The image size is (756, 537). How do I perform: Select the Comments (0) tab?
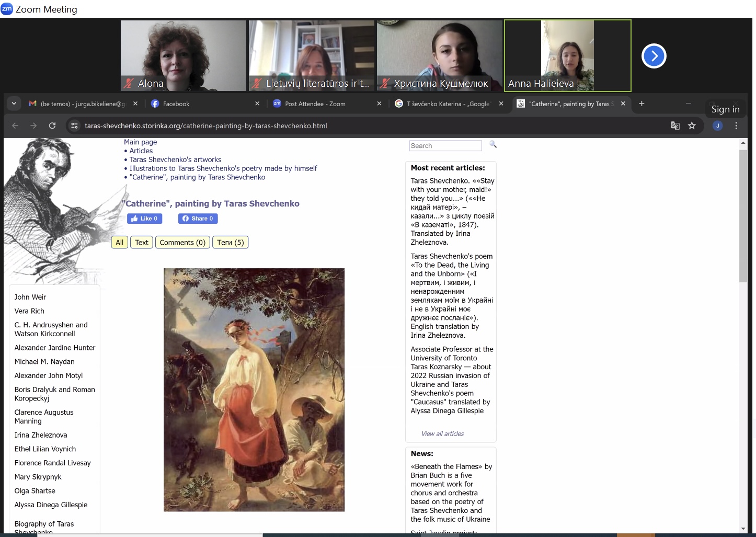(x=182, y=243)
